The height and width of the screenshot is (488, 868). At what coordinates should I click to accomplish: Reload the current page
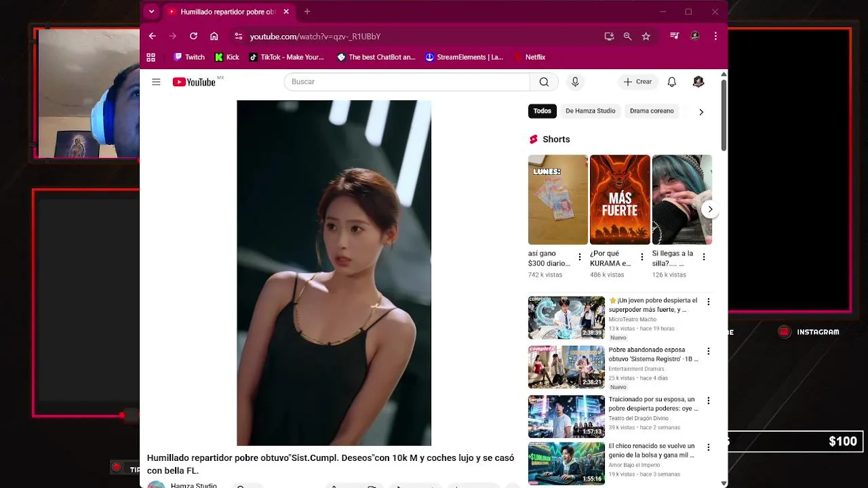(193, 36)
